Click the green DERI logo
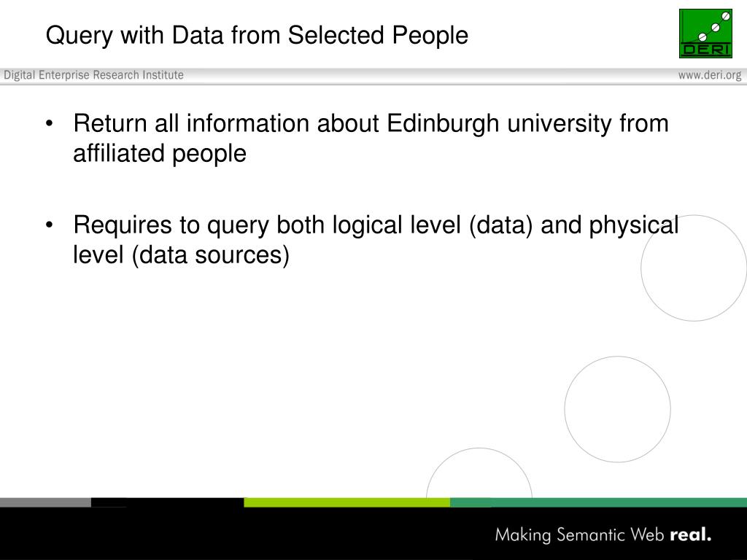Image resolution: width=747 pixels, height=560 pixels. [x=705, y=34]
